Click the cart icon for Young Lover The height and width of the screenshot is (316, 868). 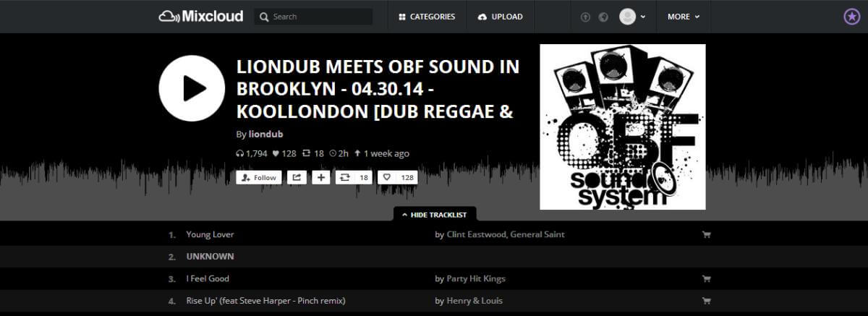pyautogui.click(x=707, y=234)
